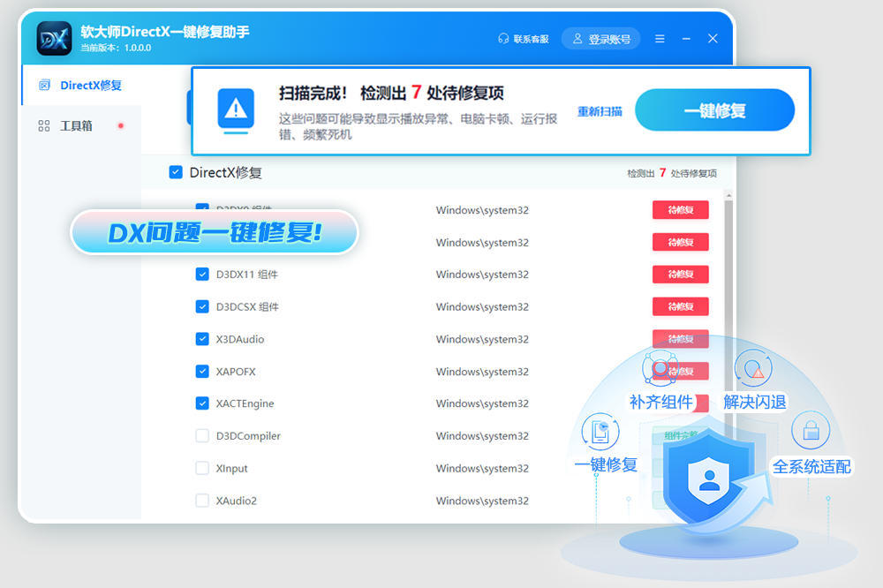Select the XACTEngine row label
883x588 pixels.
coord(245,403)
